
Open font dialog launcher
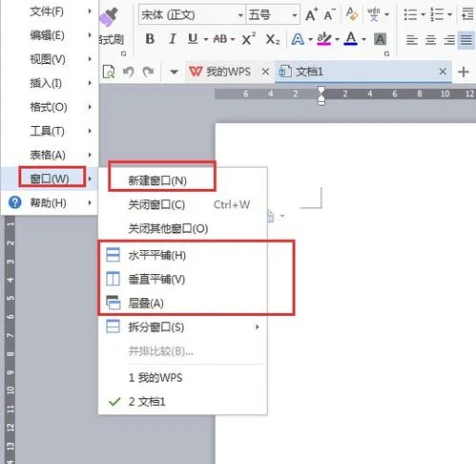point(387,53)
